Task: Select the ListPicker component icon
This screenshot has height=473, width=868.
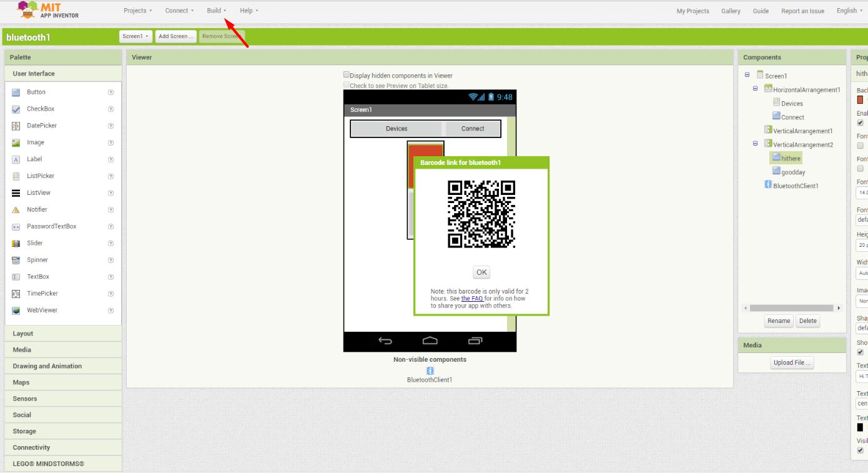Action: click(16, 177)
